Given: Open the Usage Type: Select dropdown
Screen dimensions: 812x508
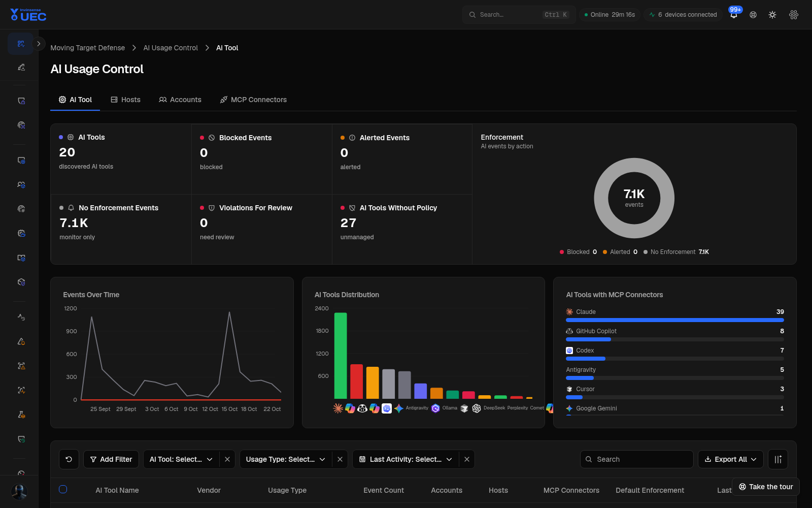Looking at the screenshot, I should pyautogui.click(x=286, y=459).
